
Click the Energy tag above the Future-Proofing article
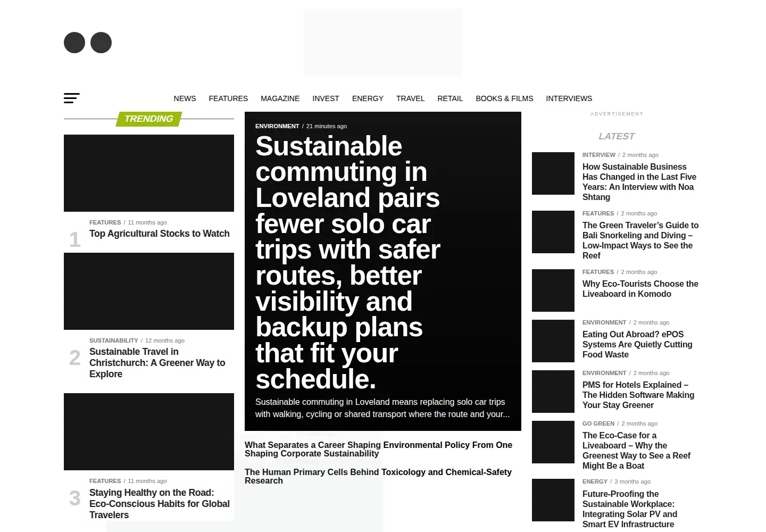(595, 481)
